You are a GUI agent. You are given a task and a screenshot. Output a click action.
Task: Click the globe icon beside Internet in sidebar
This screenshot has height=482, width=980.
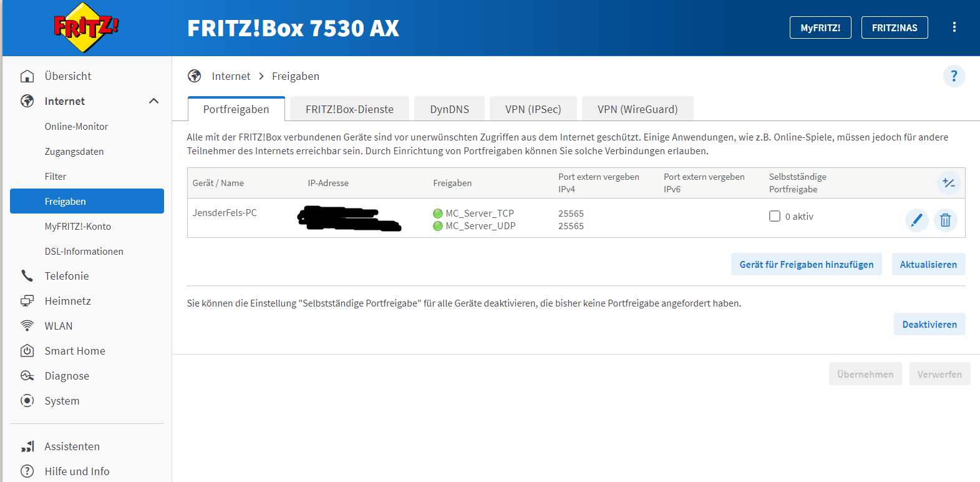coord(27,101)
